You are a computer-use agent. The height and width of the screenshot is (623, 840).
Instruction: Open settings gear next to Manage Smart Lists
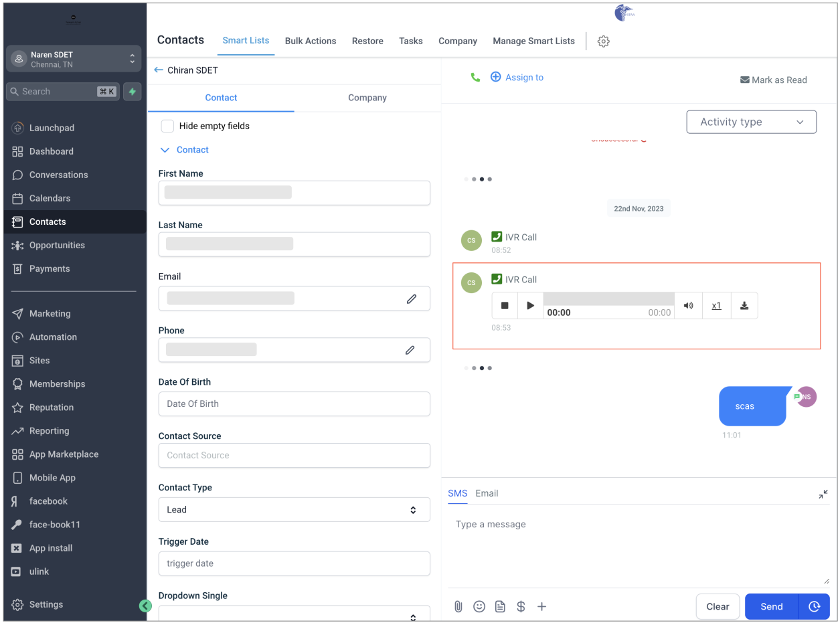(603, 41)
